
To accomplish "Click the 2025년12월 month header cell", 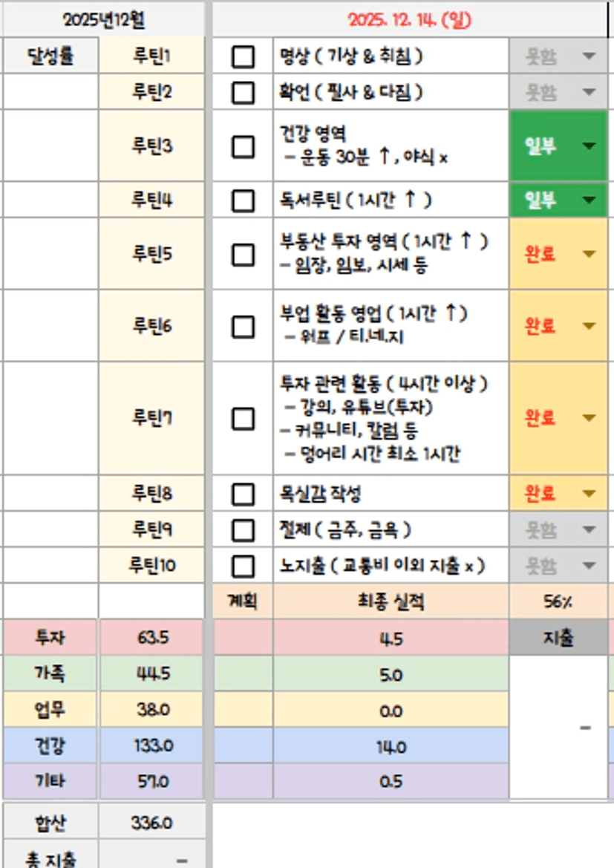I will coord(103,20).
